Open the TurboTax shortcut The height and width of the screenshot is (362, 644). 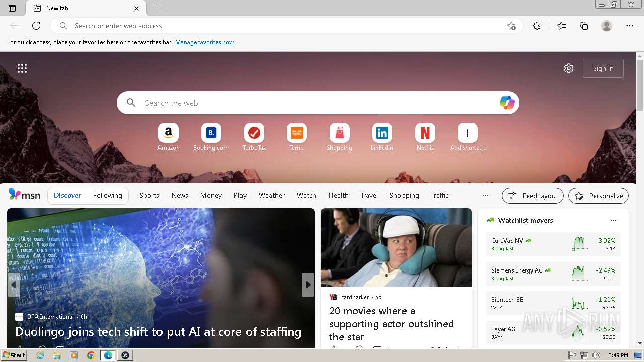click(254, 137)
